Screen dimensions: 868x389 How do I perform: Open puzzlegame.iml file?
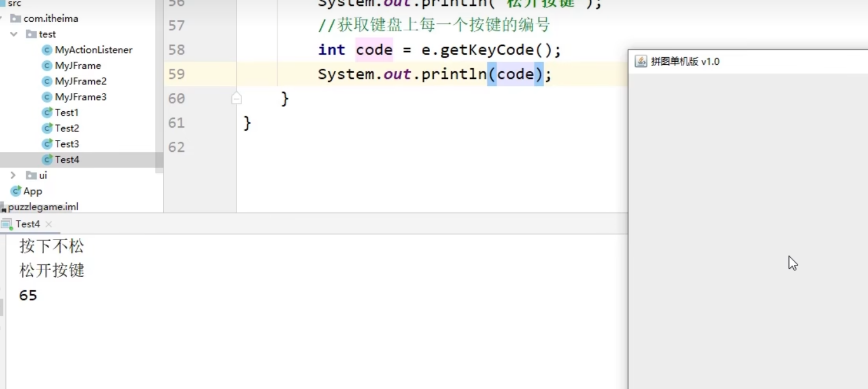43,207
